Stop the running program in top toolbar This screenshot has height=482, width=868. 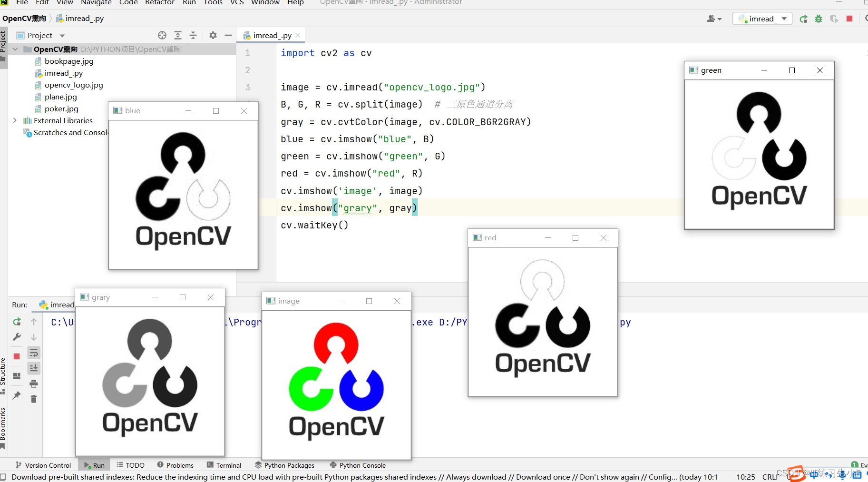(x=849, y=19)
